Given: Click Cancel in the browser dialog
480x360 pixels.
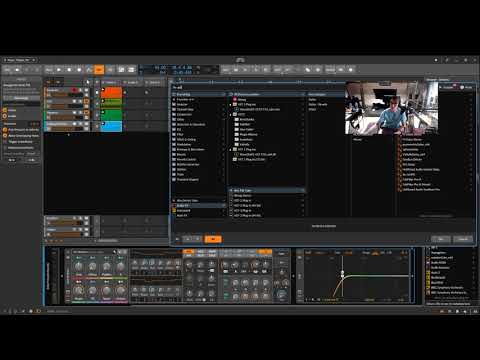Looking at the screenshot, I should point(463,239).
